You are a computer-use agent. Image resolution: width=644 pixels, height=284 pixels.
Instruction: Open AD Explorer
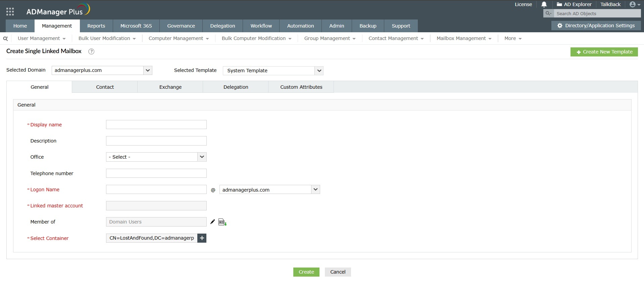tap(574, 4)
